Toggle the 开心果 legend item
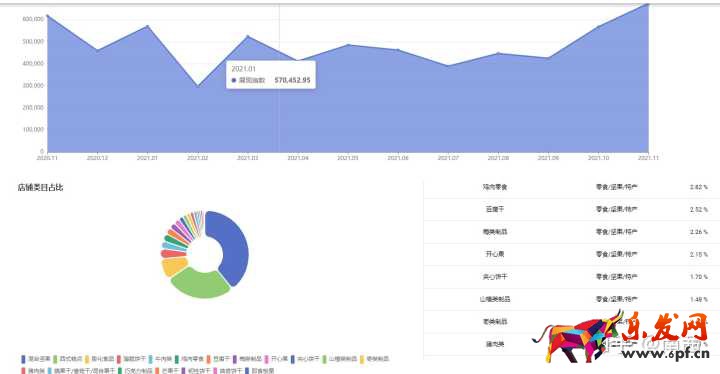 point(276,359)
